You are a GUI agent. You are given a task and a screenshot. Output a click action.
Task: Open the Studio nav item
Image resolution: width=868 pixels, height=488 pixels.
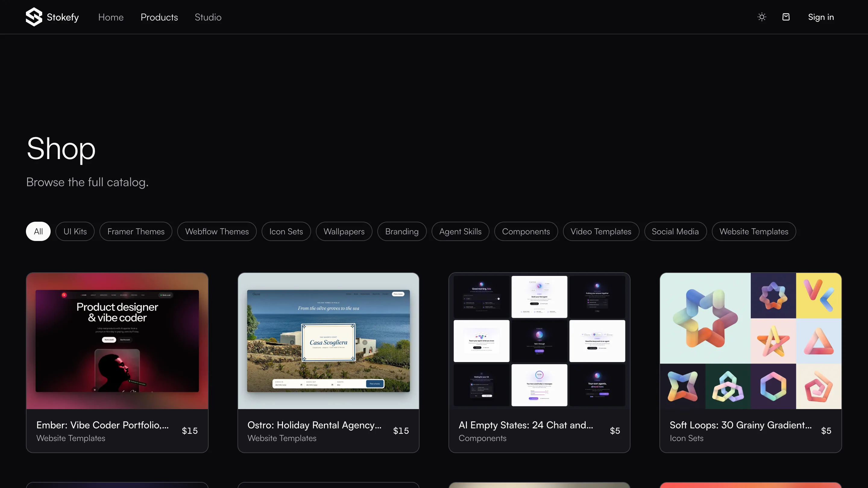point(208,17)
